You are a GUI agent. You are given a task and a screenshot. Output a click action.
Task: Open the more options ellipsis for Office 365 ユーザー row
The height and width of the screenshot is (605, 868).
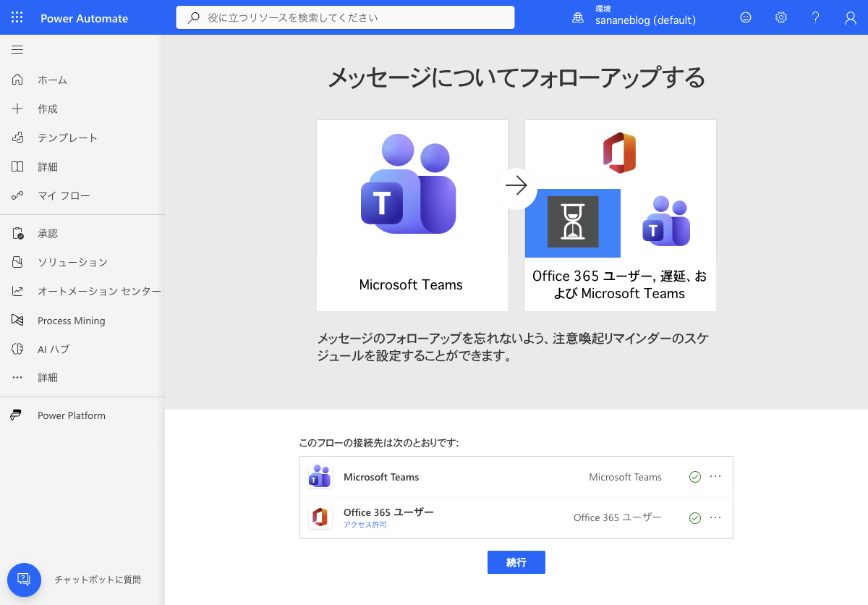715,517
